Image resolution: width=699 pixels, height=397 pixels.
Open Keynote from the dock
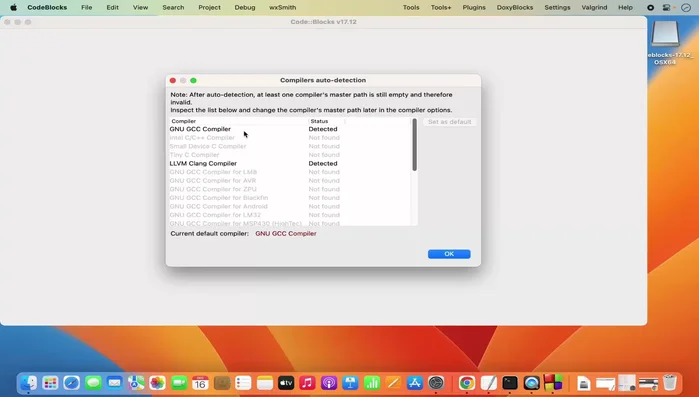[x=350, y=383]
